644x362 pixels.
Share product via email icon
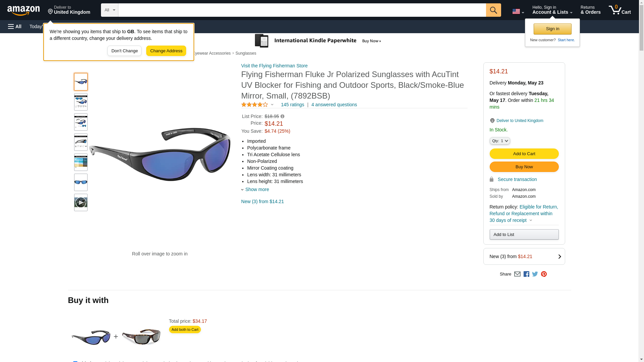coord(517,274)
